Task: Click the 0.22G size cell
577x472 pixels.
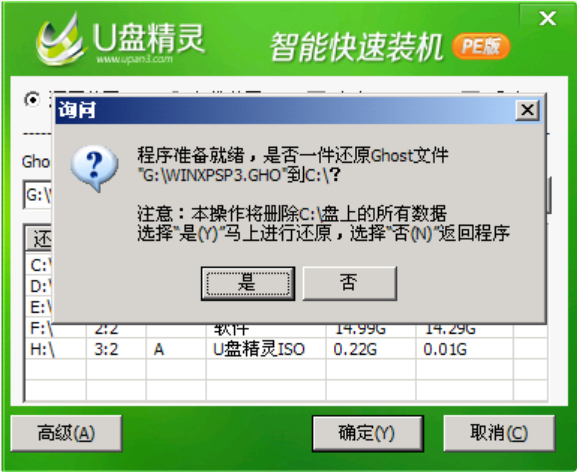Action: 355,349
